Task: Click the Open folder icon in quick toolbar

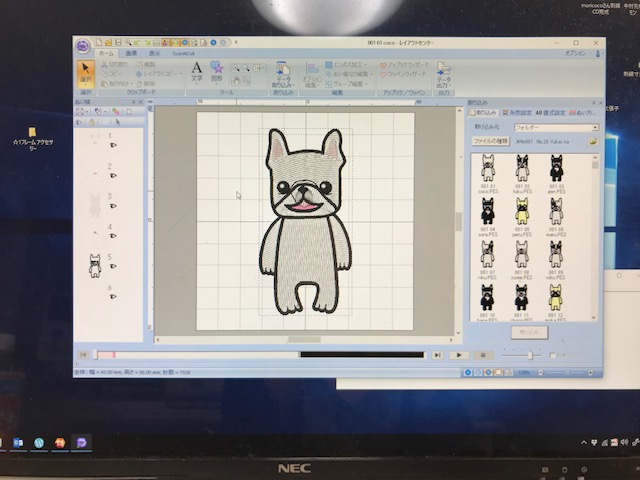Action: pos(109,42)
